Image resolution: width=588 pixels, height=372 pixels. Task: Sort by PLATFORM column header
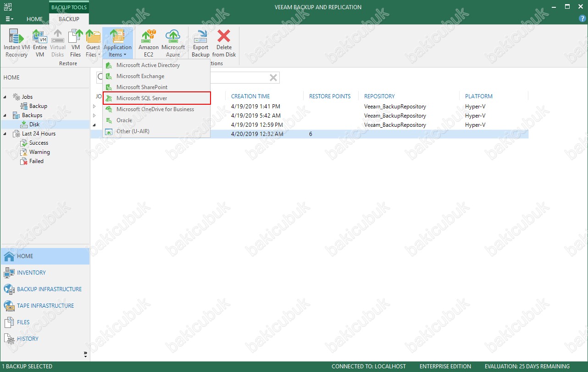pos(479,96)
